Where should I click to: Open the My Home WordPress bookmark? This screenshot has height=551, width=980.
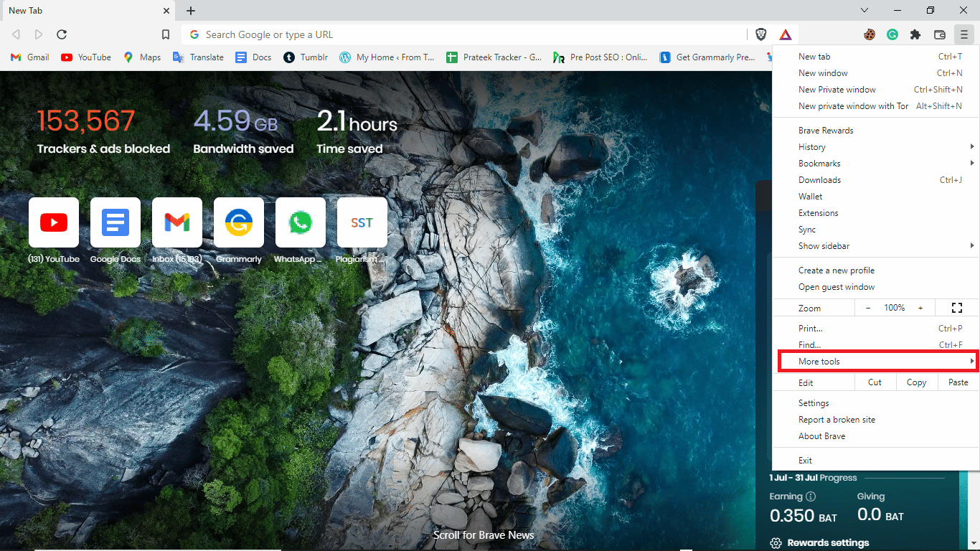point(387,57)
